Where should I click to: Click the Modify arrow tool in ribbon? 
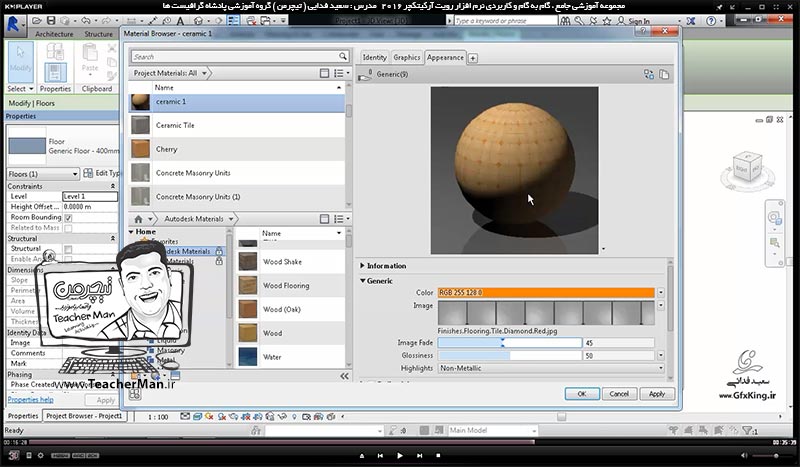[21, 62]
